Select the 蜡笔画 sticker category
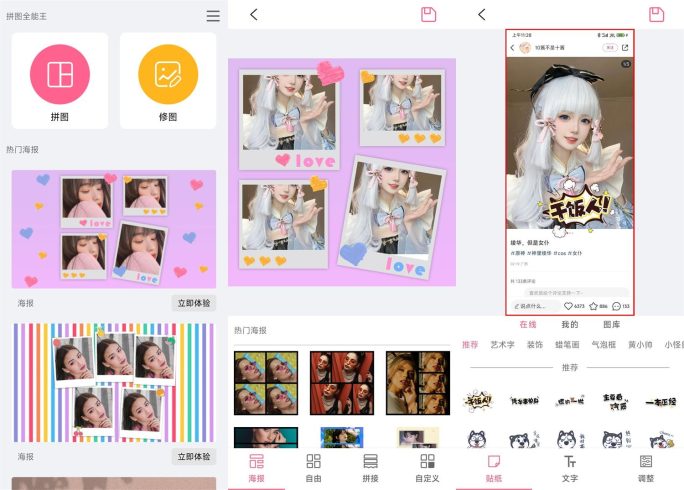 point(567,345)
